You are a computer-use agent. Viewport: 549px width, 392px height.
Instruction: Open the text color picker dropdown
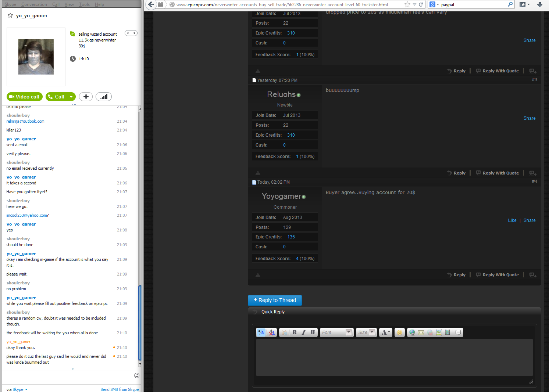click(385, 332)
